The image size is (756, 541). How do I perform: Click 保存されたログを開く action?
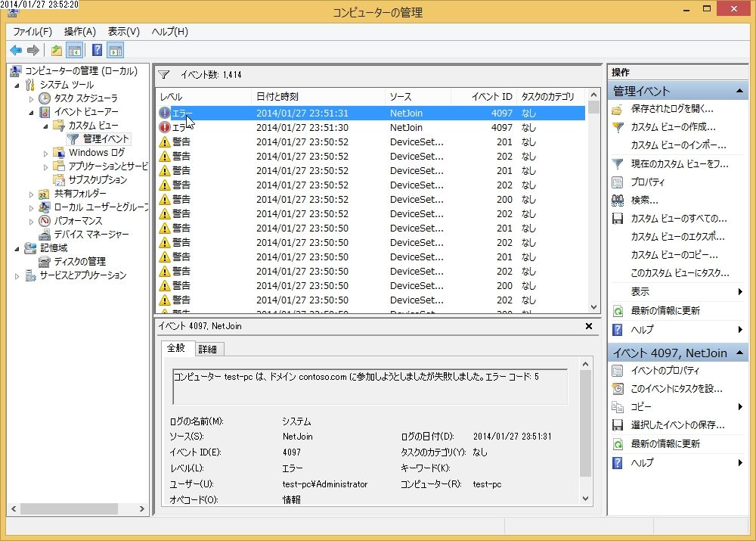[x=671, y=109]
